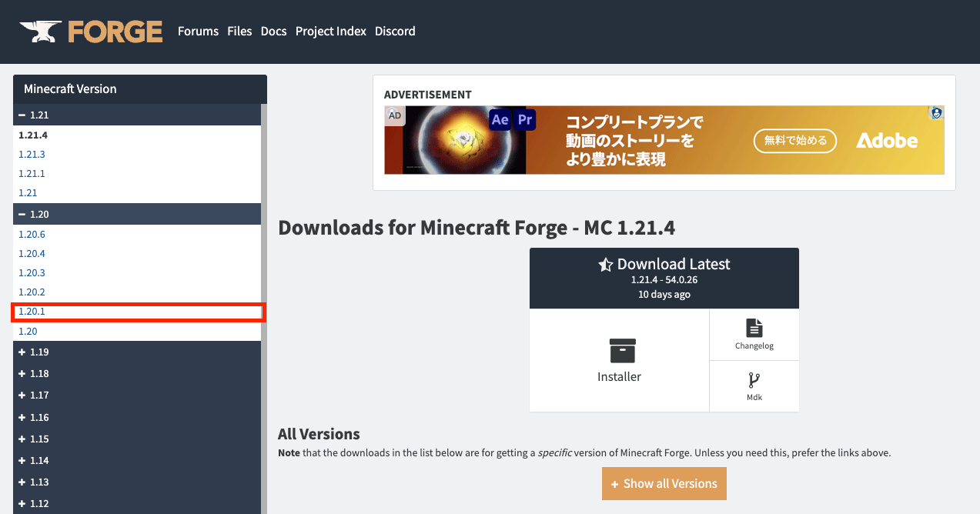This screenshot has height=514, width=980.
Task: Click the Installer box icon
Action: [x=622, y=350]
